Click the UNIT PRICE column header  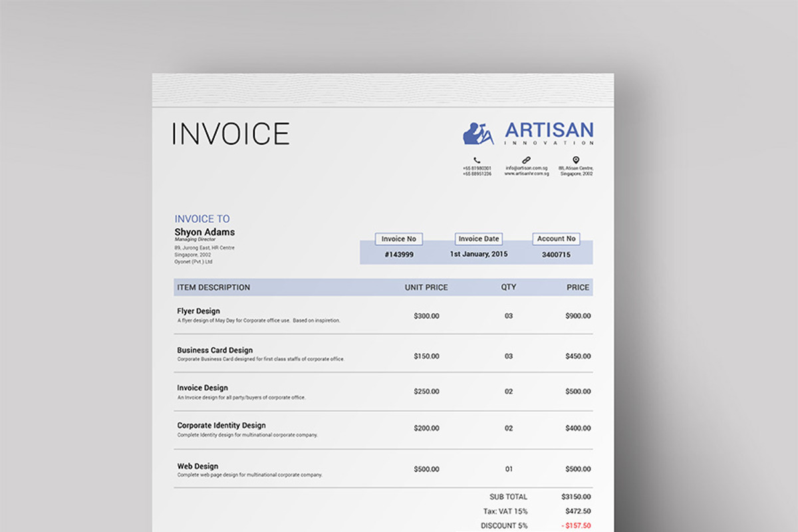pyautogui.click(x=426, y=287)
